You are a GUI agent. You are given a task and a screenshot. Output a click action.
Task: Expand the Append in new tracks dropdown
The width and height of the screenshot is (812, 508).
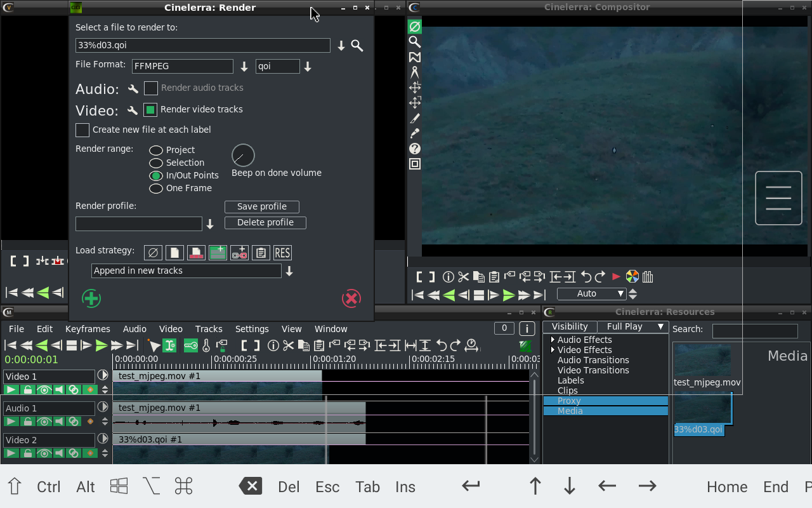coord(289,271)
